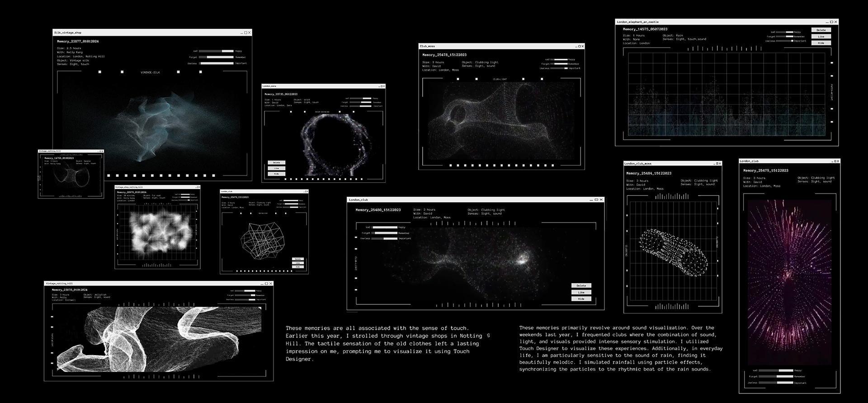Close the London_club_moss window

point(720,163)
